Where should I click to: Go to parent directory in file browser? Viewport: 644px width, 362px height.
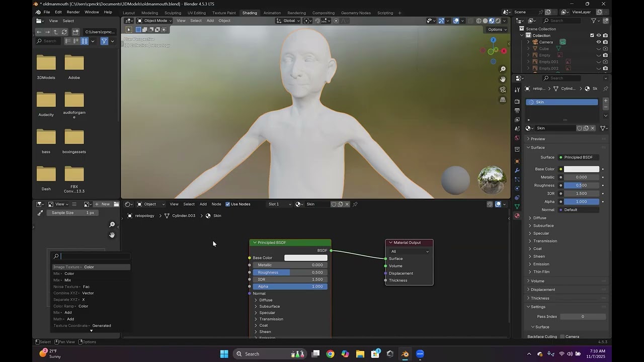56,32
